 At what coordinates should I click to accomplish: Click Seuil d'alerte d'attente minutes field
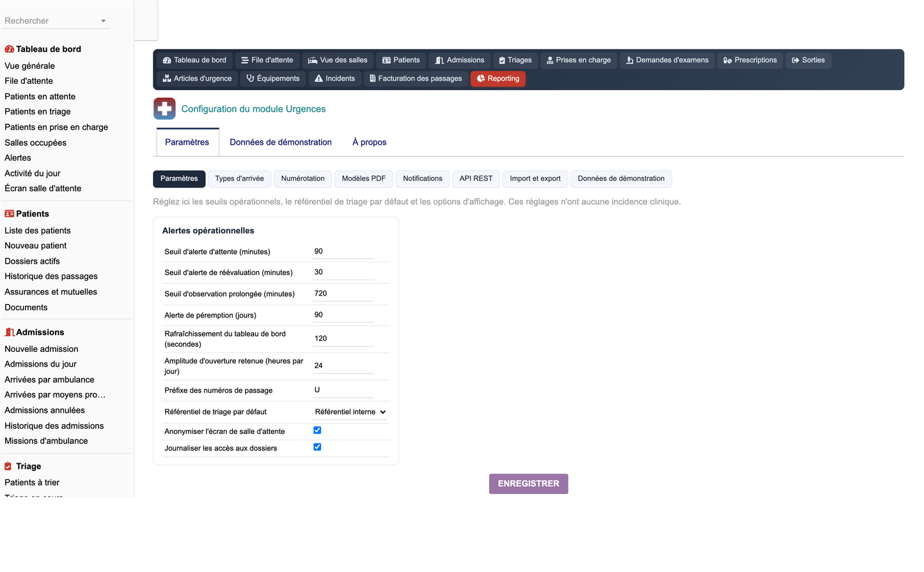[343, 251]
